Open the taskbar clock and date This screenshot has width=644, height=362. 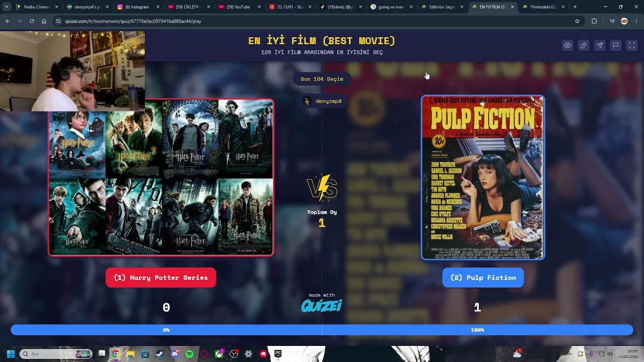pyautogui.click(x=627, y=354)
